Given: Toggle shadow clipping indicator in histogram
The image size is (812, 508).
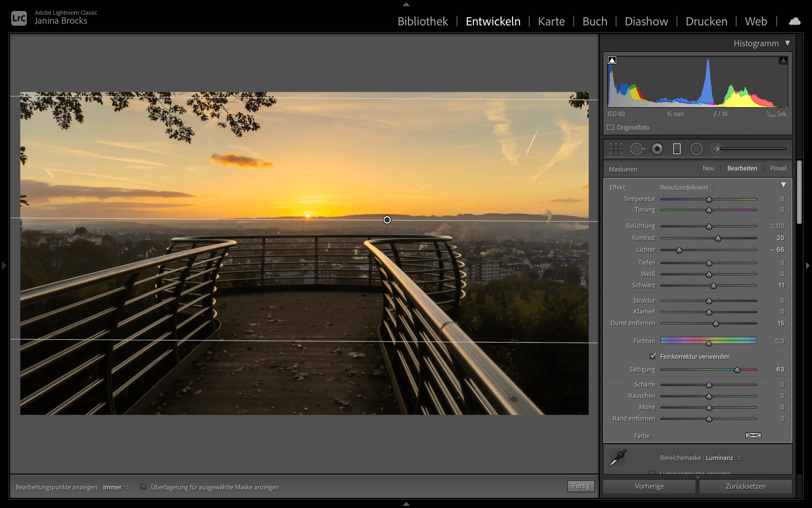Looking at the screenshot, I should 612,60.
